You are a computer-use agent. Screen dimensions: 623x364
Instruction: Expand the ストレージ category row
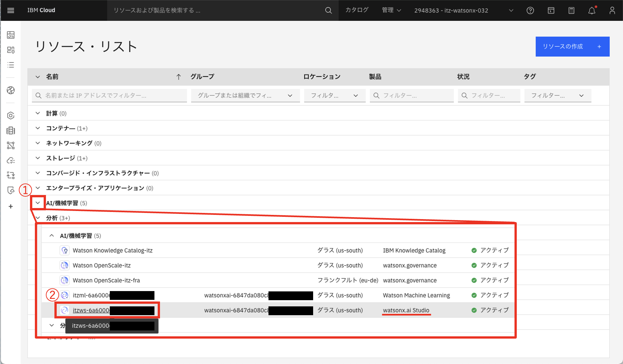[x=38, y=158]
